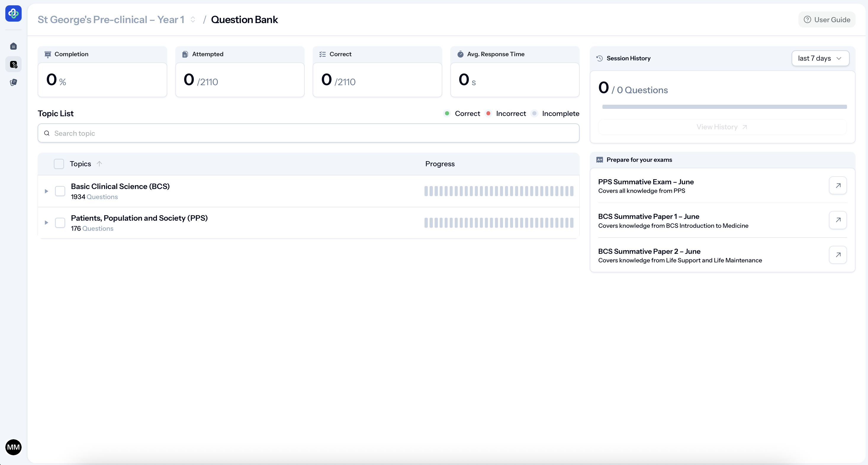Click the Search topic field
Screen dimensions: 868x465
308,133
